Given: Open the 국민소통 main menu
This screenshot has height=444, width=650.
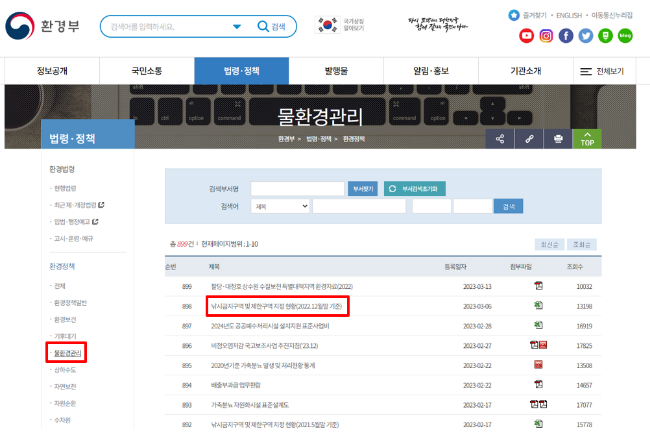Looking at the screenshot, I should pyautogui.click(x=147, y=71).
